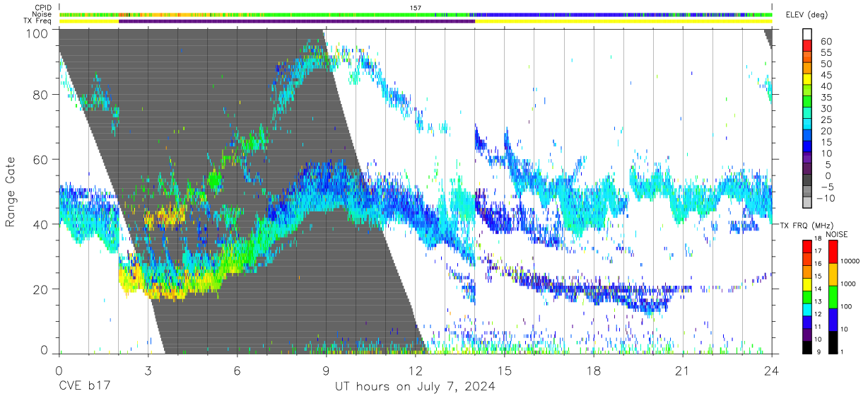Click the 100 label on the Range Gate axis
The height and width of the screenshot is (401, 868).
click(36, 33)
